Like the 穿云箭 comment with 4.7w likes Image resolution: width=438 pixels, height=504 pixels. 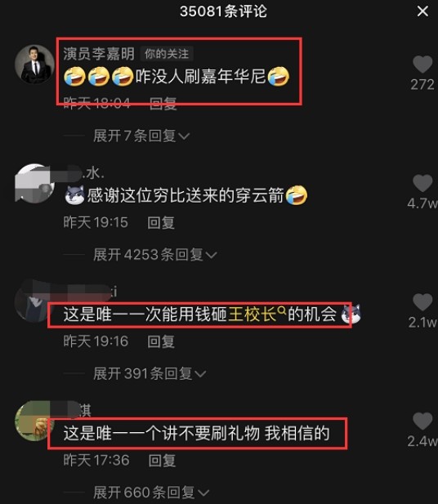pyautogui.click(x=422, y=183)
